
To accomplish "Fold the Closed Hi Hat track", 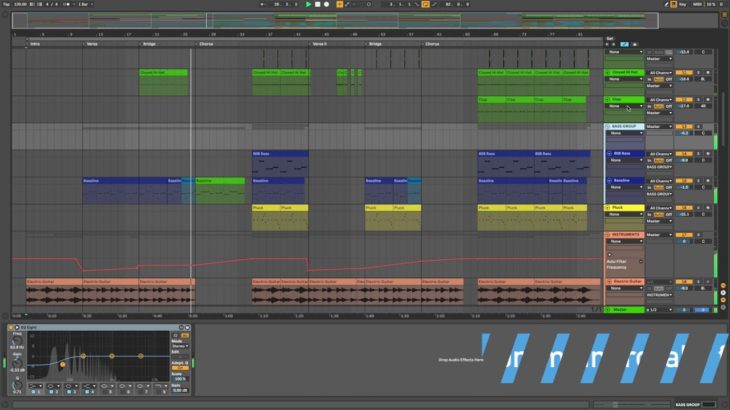I will coord(608,73).
